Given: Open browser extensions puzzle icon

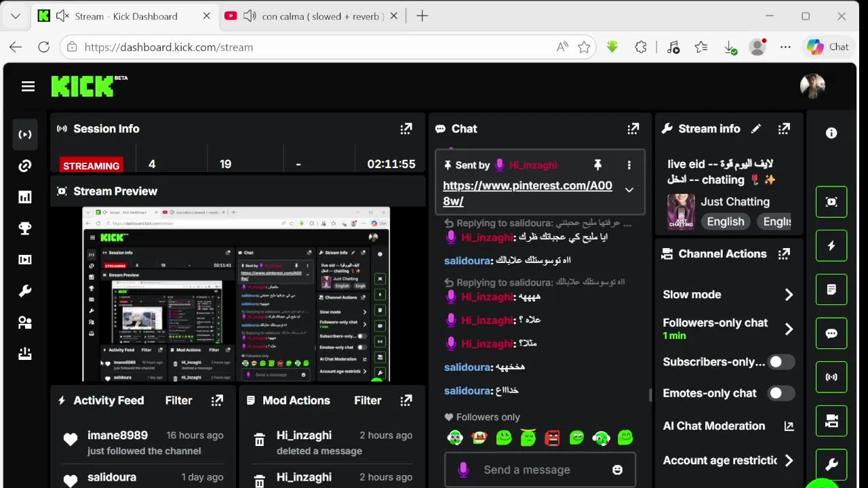Looking at the screenshot, I should click(x=641, y=47).
